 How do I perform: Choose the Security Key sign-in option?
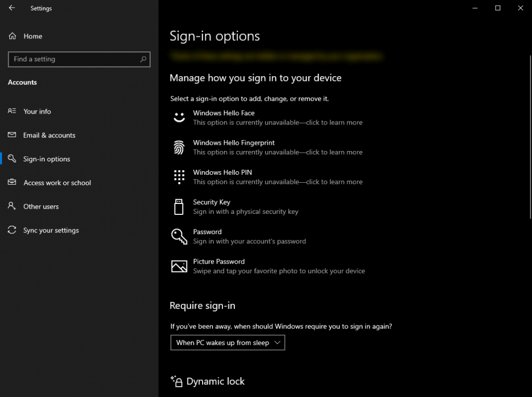[268, 207]
